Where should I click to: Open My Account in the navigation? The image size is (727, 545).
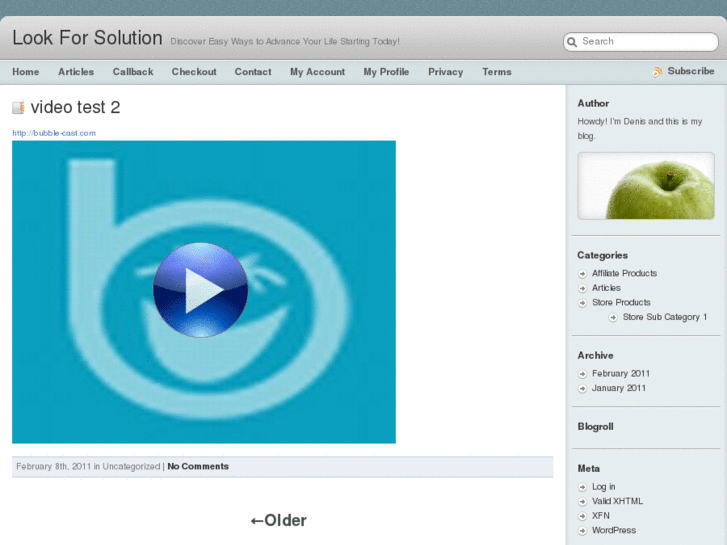tap(318, 72)
